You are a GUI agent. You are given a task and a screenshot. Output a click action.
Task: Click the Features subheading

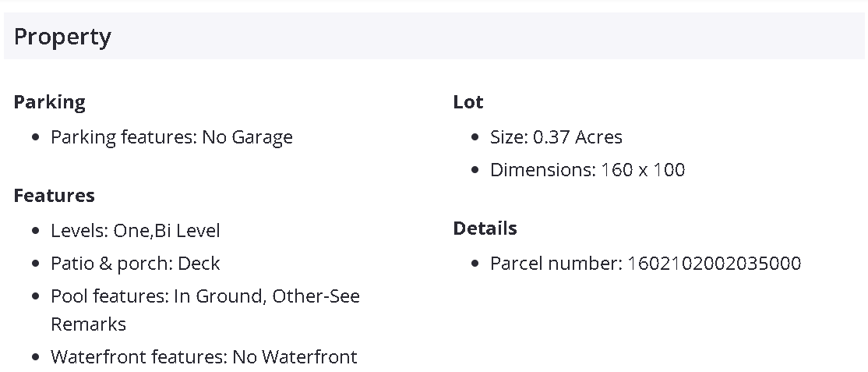coord(54,196)
